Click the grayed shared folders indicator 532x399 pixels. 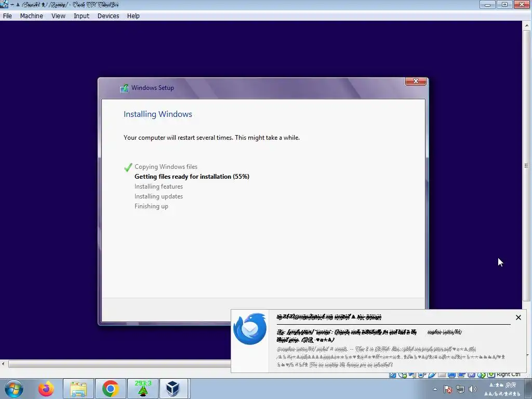(x=442, y=374)
